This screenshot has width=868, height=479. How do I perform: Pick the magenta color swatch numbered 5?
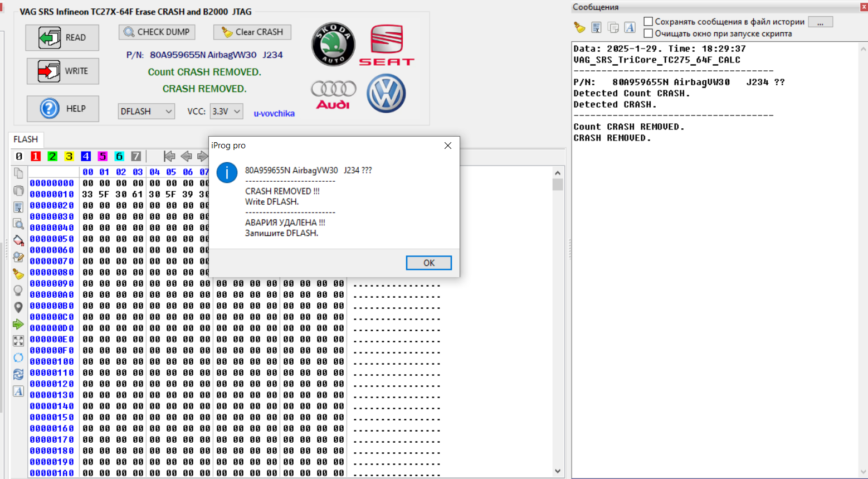point(103,156)
